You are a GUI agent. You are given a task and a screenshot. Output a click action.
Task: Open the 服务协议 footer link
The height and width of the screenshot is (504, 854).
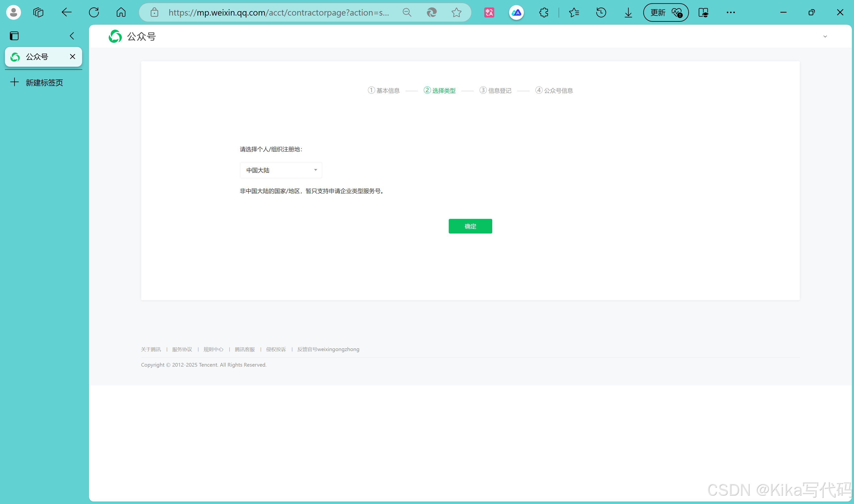(x=182, y=349)
